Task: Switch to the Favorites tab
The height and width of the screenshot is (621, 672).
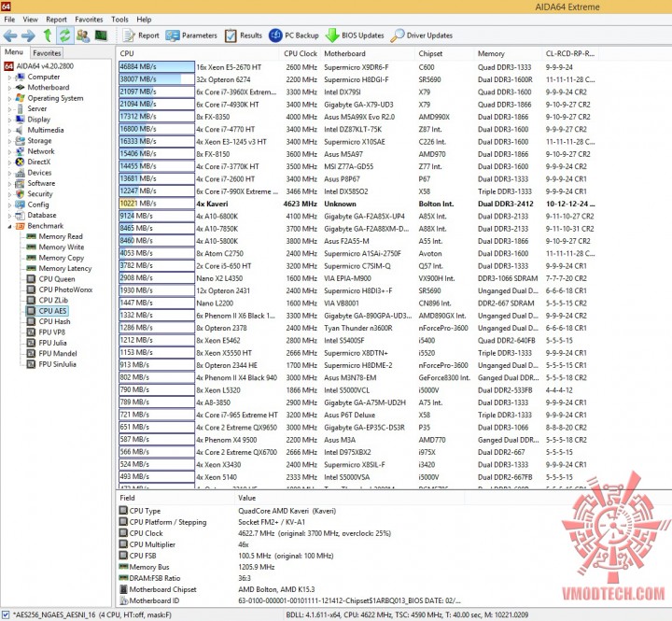Action: (x=47, y=52)
